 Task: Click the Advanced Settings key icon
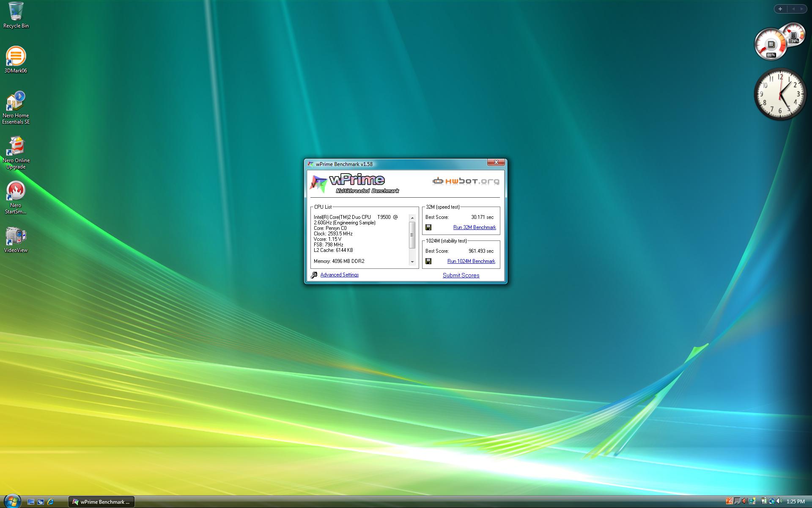(x=314, y=275)
